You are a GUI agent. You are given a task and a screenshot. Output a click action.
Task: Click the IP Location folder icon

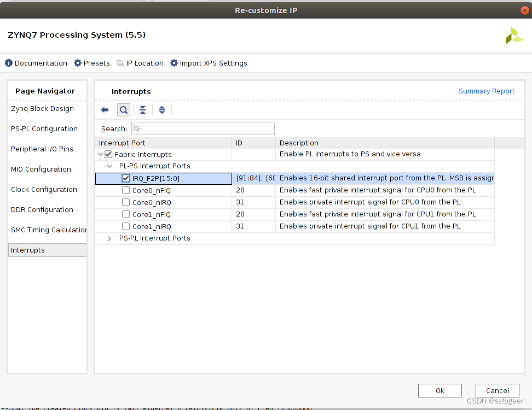pyautogui.click(x=120, y=63)
